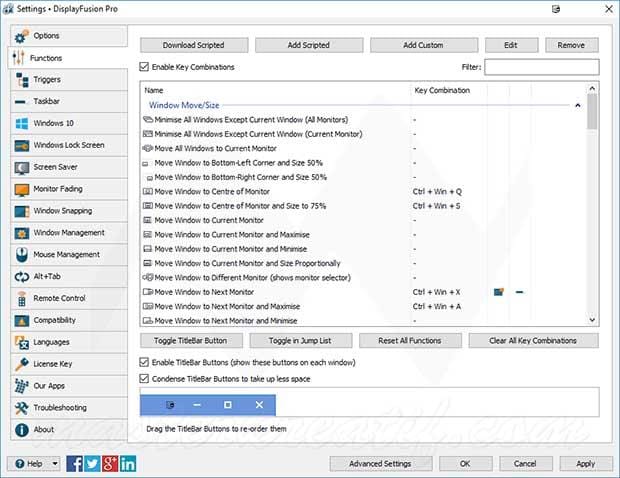Select Move Window to Centre of Monitor row
This screenshot has height=478, width=620.
(364, 192)
